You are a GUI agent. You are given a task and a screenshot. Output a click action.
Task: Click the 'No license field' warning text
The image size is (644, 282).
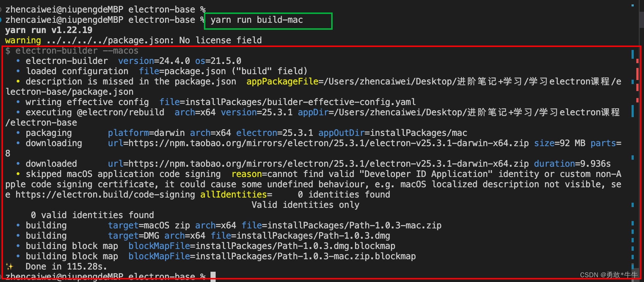coord(220,40)
